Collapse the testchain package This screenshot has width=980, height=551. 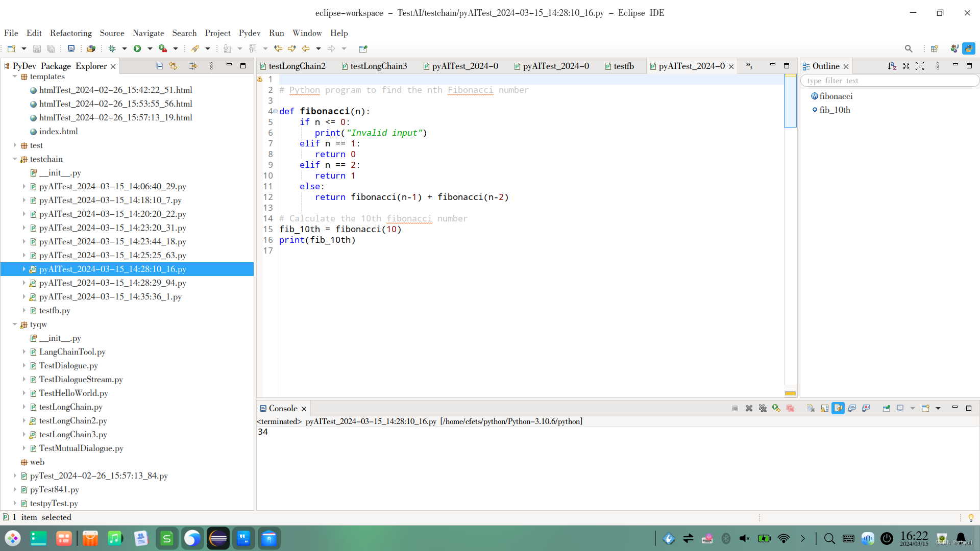coord(15,159)
